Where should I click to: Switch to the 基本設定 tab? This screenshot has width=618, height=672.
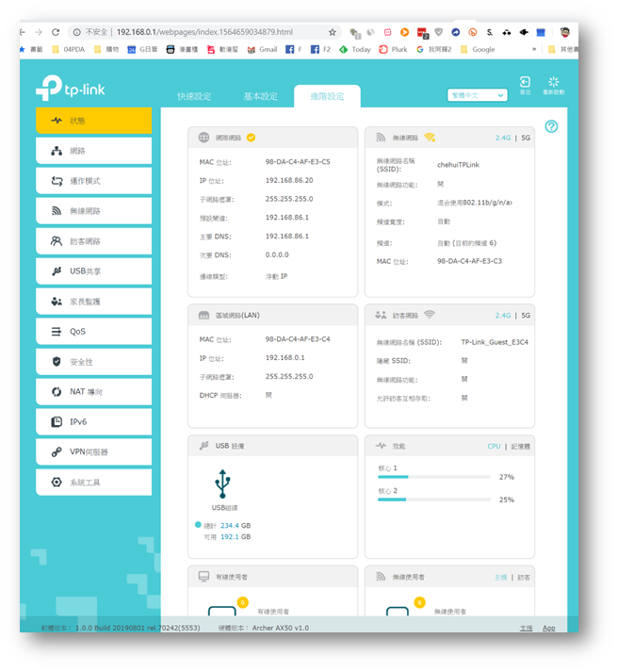tap(260, 96)
